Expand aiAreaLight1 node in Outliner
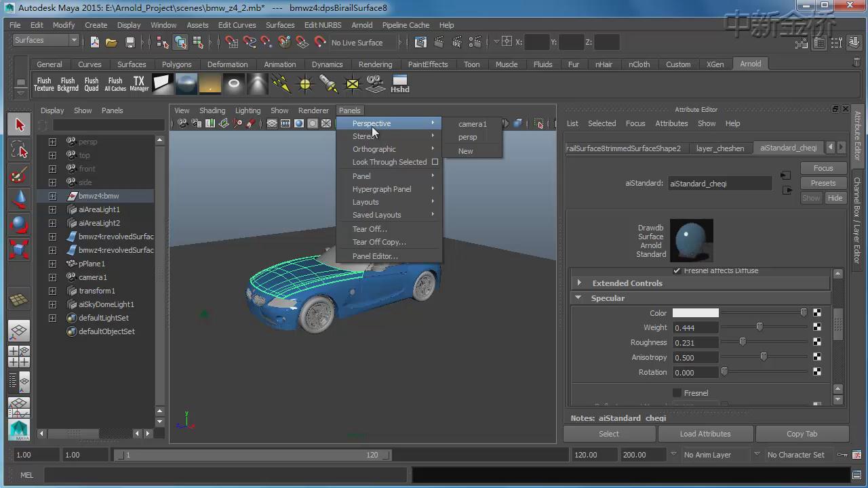Screen dimensions: 868x488 (x=52, y=209)
